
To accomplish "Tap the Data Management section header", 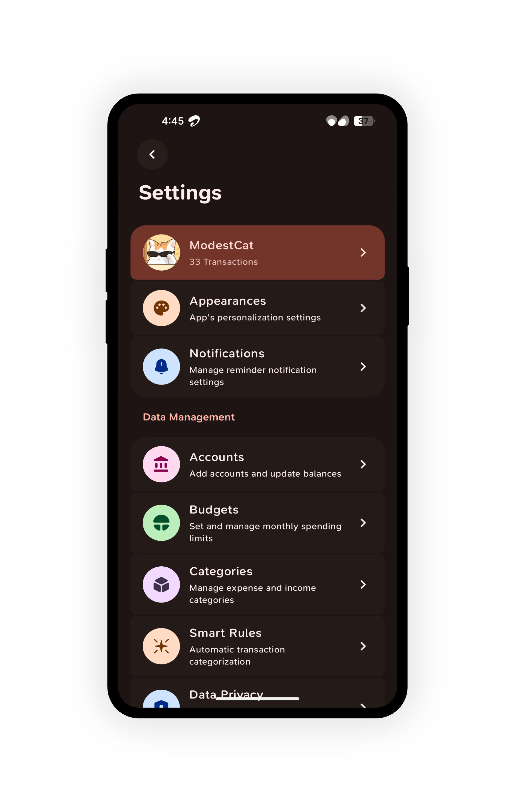I will pos(189,417).
